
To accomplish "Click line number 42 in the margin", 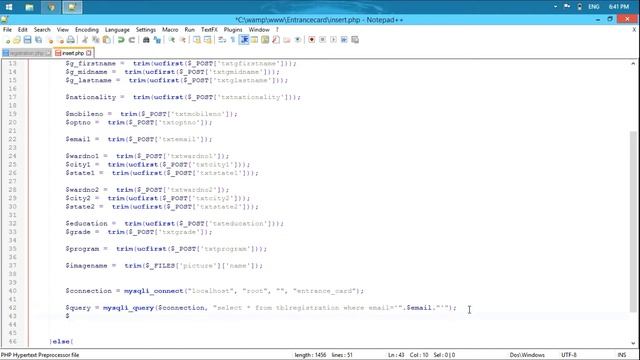I will tap(12, 308).
